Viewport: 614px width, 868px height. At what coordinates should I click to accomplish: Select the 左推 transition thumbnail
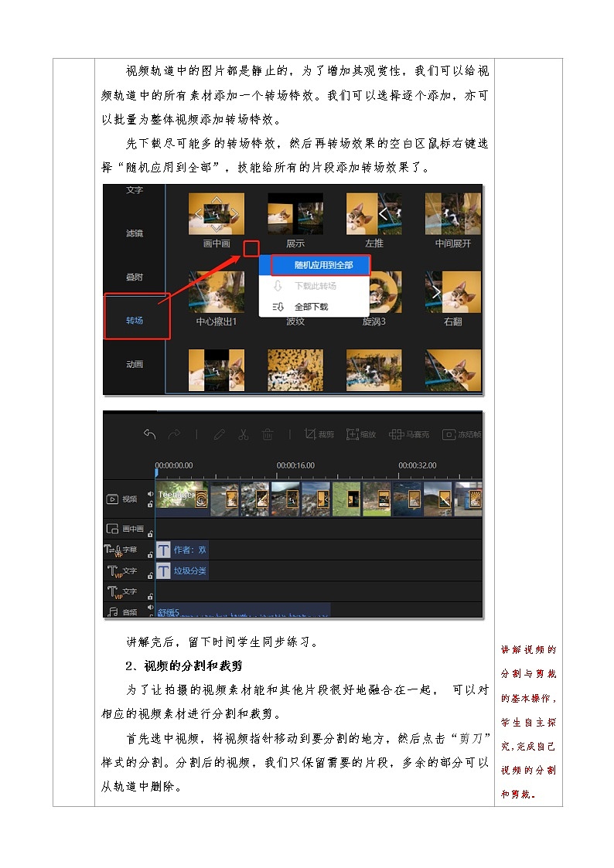(x=374, y=213)
